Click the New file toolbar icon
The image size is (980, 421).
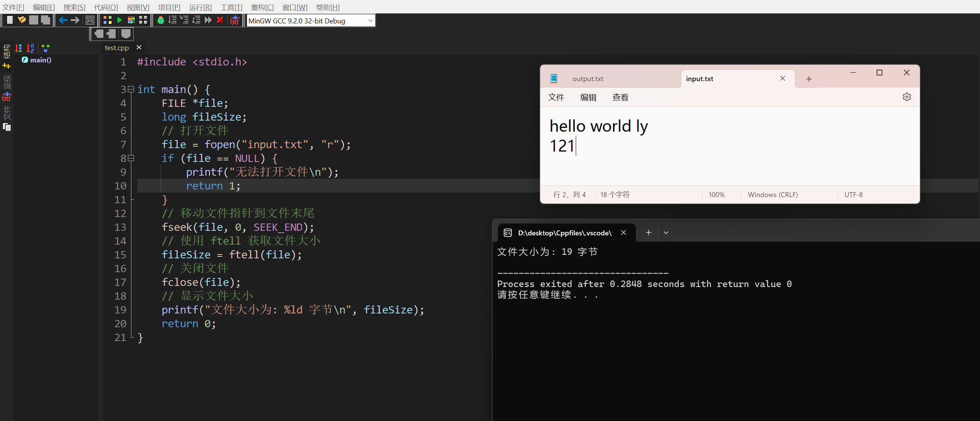(x=10, y=20)
